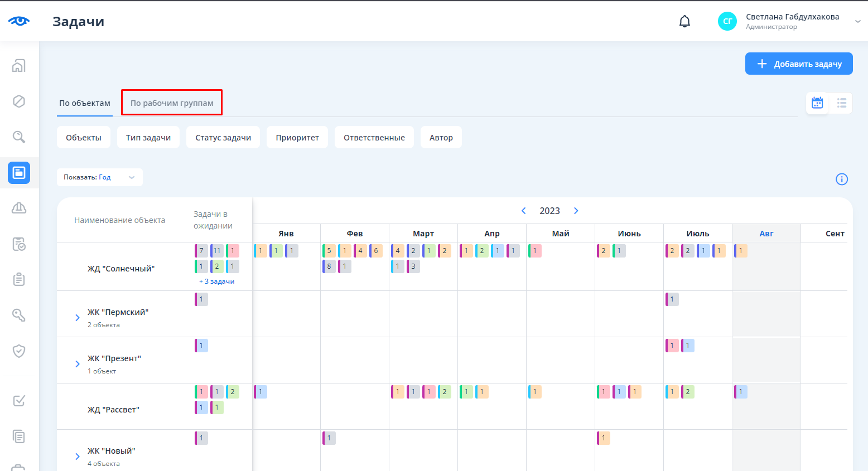
Task: Click the +3 задачи link
Action: coord(217,281)
